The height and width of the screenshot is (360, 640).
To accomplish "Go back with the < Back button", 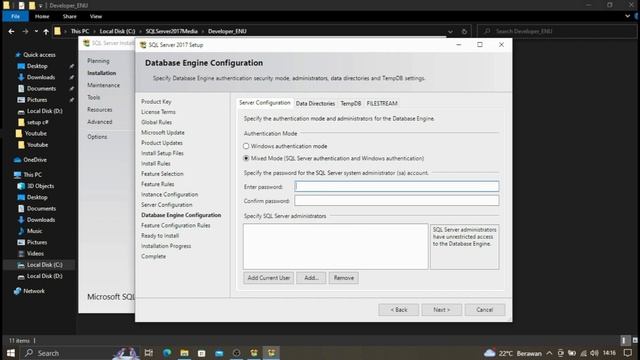I will click(x=398, y=310).
